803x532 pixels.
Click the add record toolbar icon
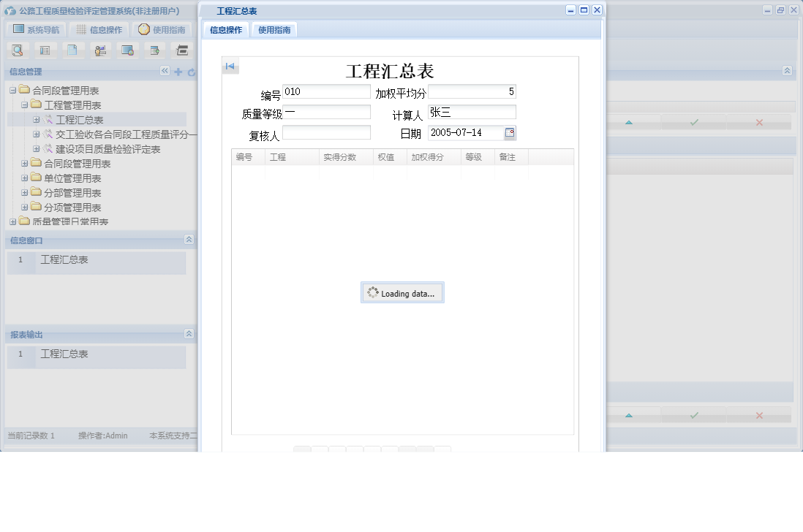[154, 50]
